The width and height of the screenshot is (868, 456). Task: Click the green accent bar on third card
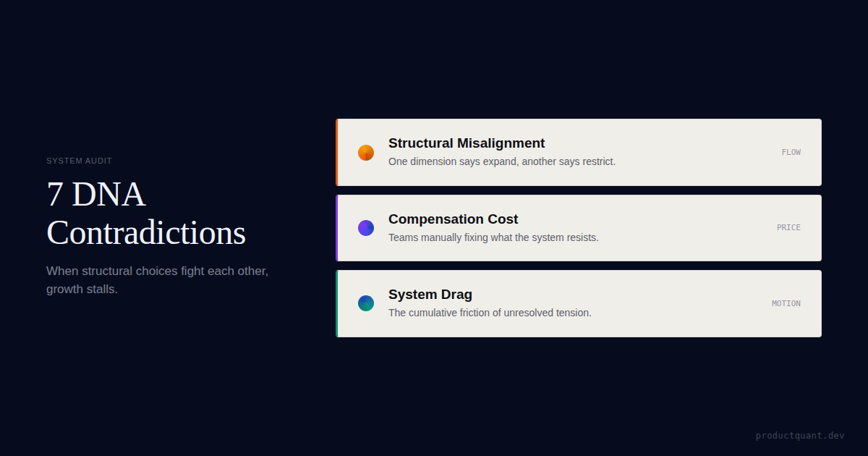pos(337,303)
